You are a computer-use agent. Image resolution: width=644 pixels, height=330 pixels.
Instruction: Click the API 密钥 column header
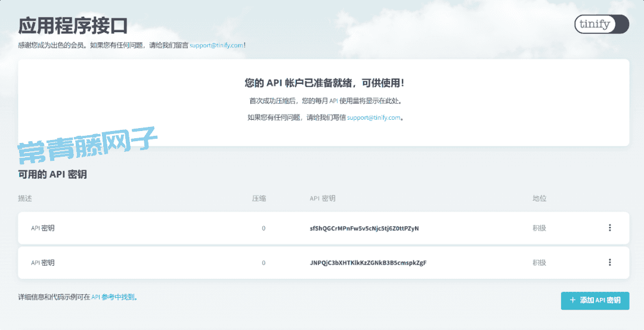pos(323,198)
